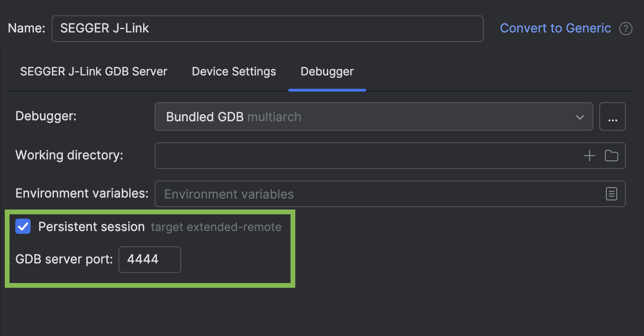Open the Device Settings tab
This screenshot has height=336, width=644.
pyautogui.click(x=234, y=71)
